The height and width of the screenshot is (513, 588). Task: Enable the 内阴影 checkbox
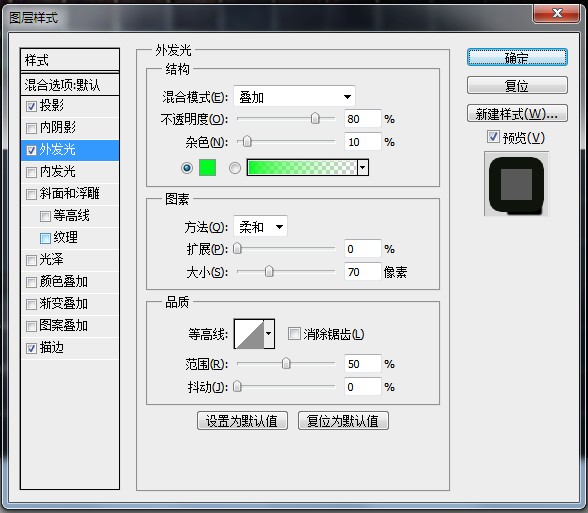click(x=31, y=128)
